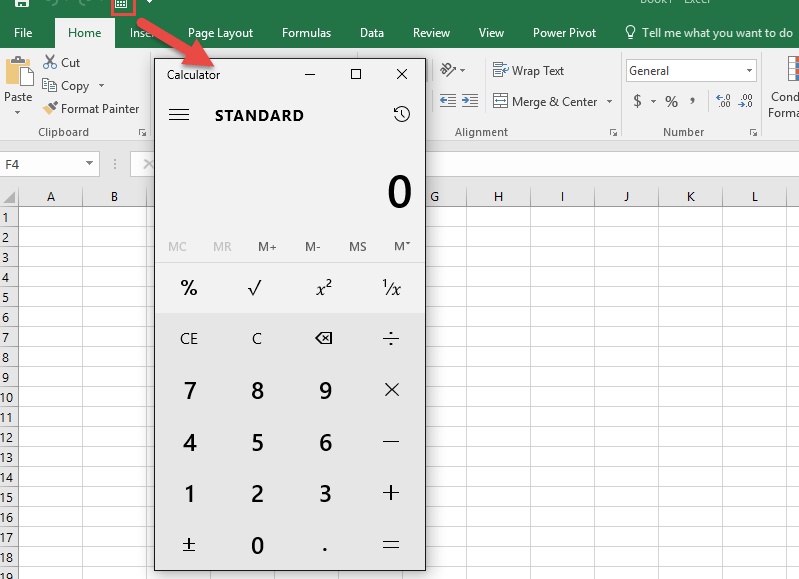Click the percent key on Calculator

189,288
